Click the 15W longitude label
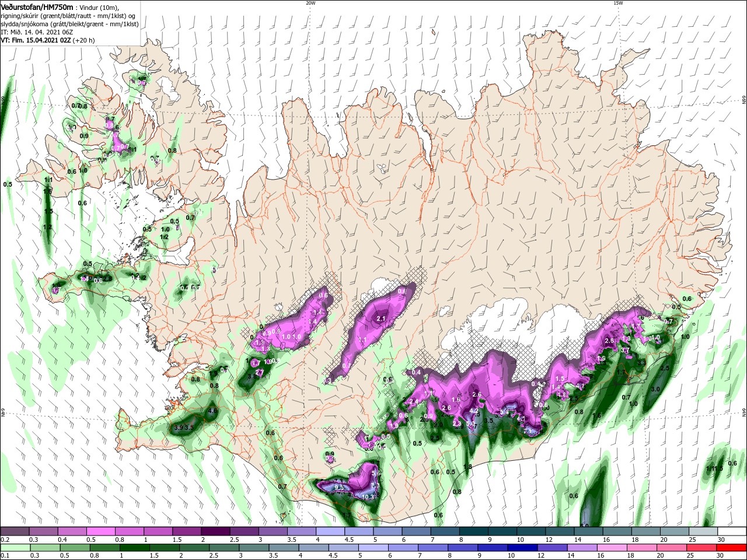 coord(618,3)
